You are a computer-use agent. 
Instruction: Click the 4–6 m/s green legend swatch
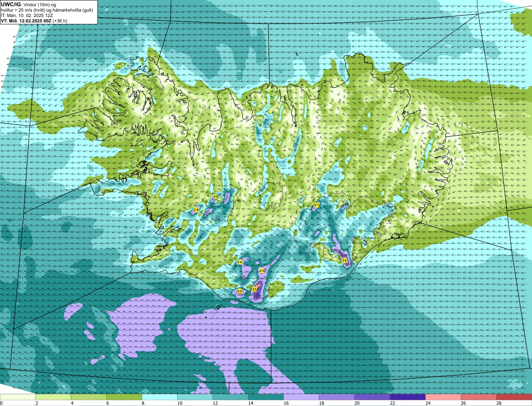89,397
